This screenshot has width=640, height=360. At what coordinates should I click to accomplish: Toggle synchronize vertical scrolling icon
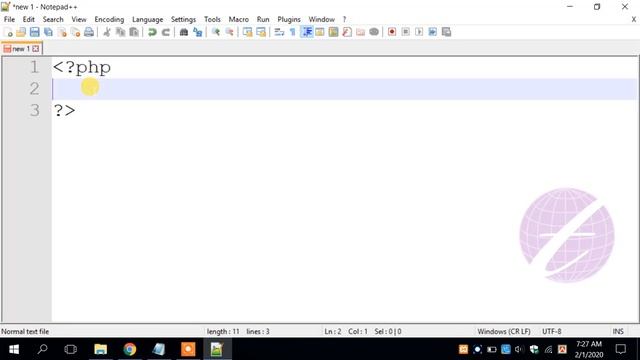tap(247, 32)
